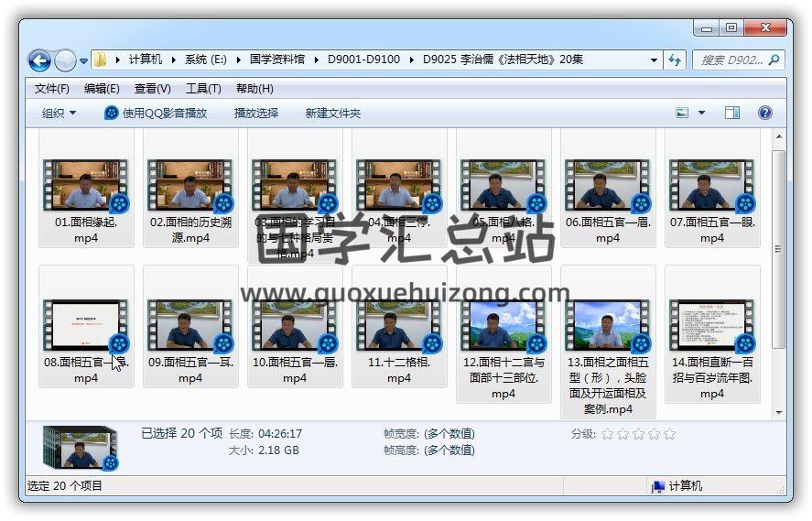
Task: Click the 播放选择 button
Action: [256, 113]
